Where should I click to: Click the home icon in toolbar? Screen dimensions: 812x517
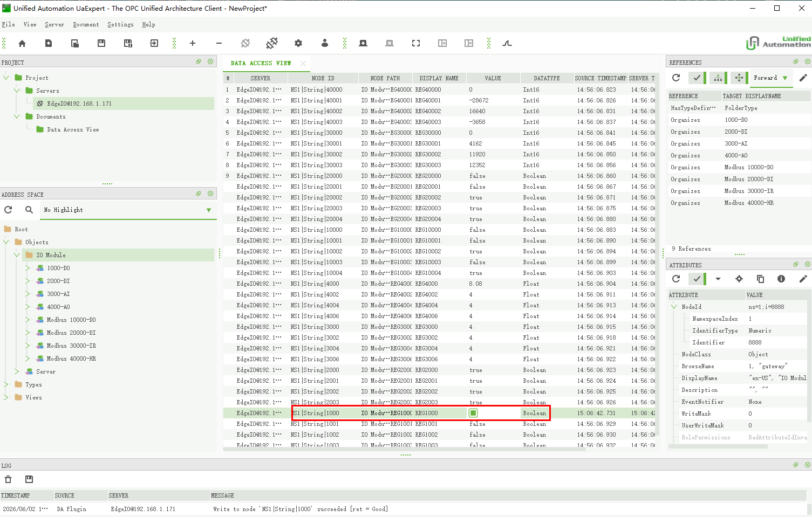[22, 43]
